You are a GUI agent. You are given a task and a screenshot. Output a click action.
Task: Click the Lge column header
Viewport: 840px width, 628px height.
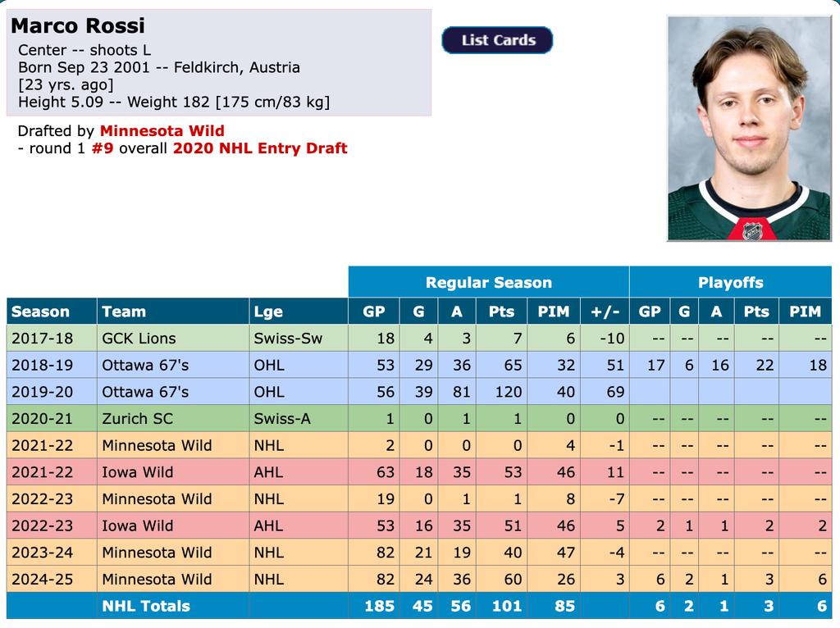tap(268, 312)
